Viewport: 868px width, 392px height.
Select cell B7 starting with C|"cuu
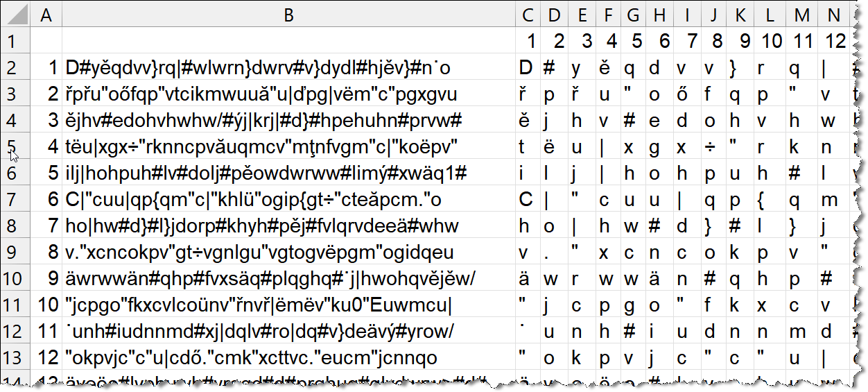click(289, 200)
